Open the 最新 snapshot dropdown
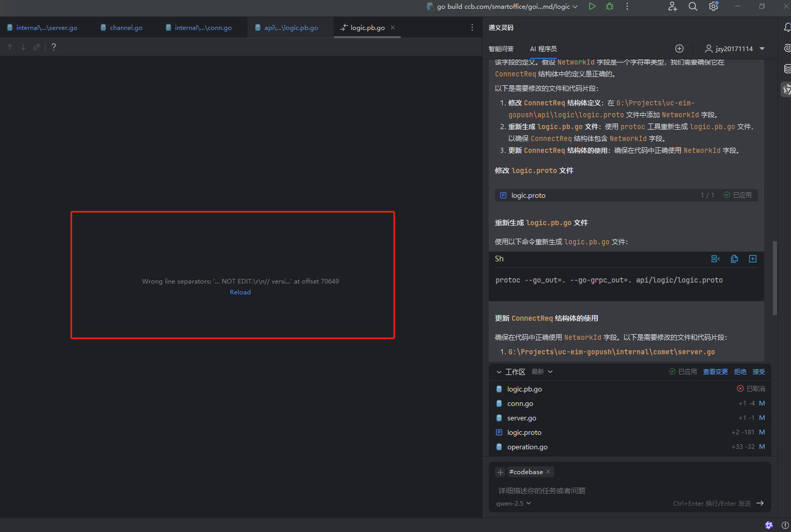791x532 pixels. pyautogui.click(x=542, y=372)
